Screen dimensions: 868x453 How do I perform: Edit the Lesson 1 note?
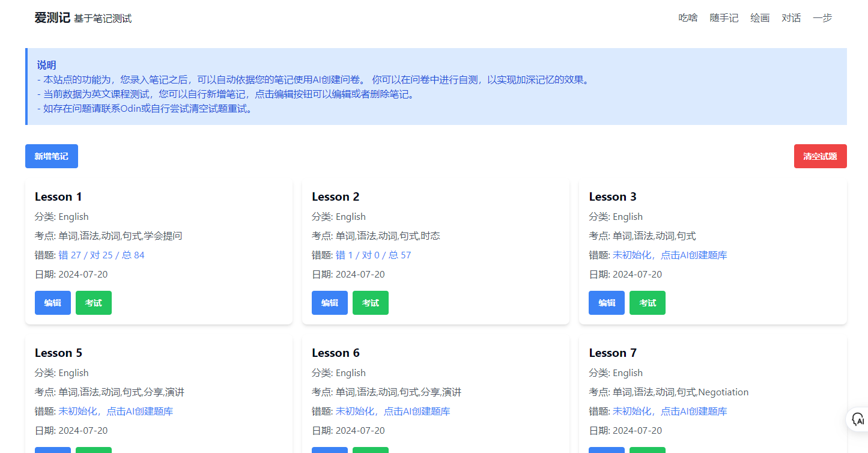click(x=53, y=303)
